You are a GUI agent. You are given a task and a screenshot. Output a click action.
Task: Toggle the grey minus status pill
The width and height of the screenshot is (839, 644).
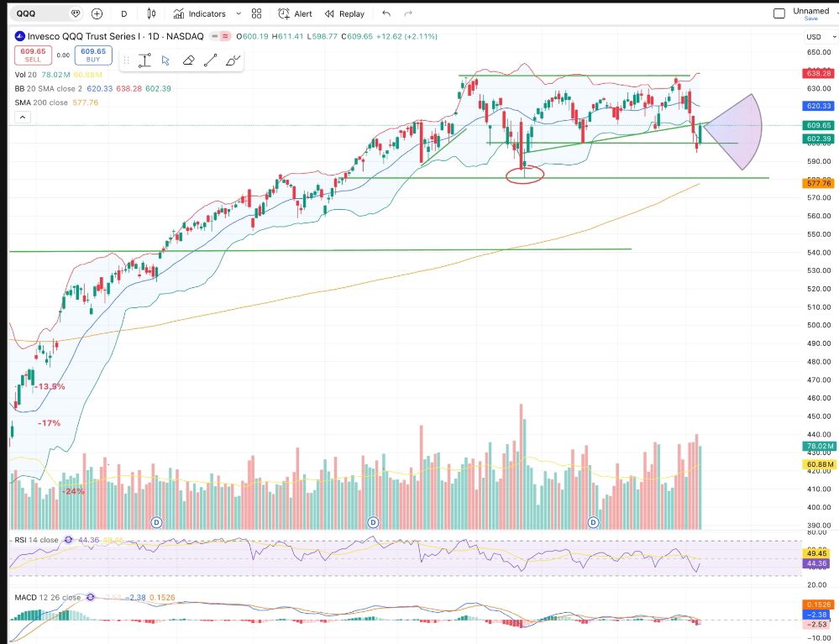[x=215, y=36]
